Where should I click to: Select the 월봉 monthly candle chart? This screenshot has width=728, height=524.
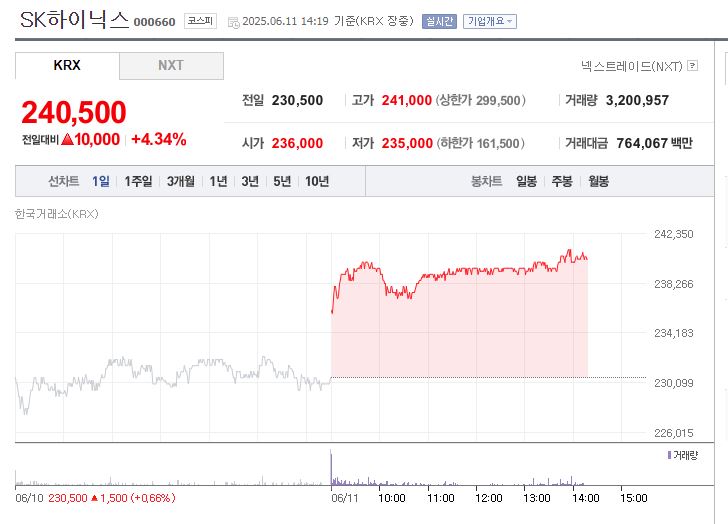598,181
